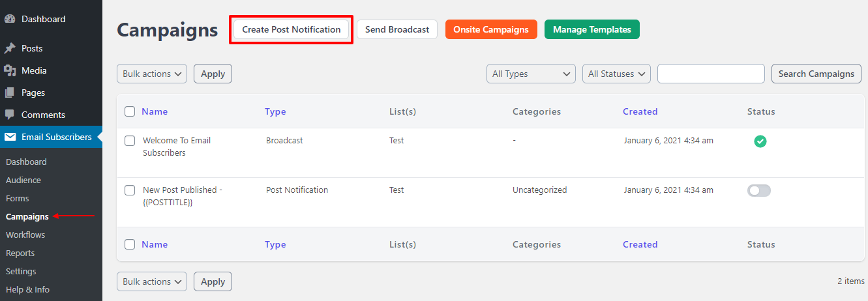Click the Dashboard gauge icon in sidebar
The height and width of the screenshot is (301, 868).
(x=10, y=19)
